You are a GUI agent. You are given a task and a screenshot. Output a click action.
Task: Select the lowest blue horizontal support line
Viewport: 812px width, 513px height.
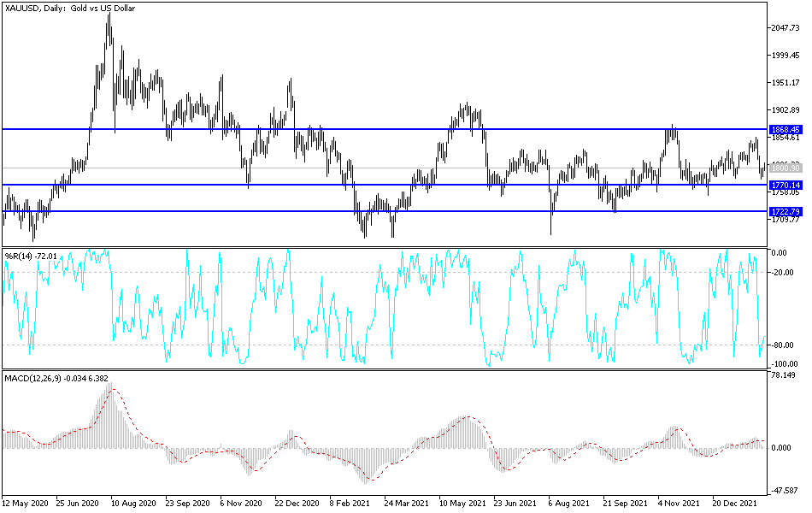[385, 211]
